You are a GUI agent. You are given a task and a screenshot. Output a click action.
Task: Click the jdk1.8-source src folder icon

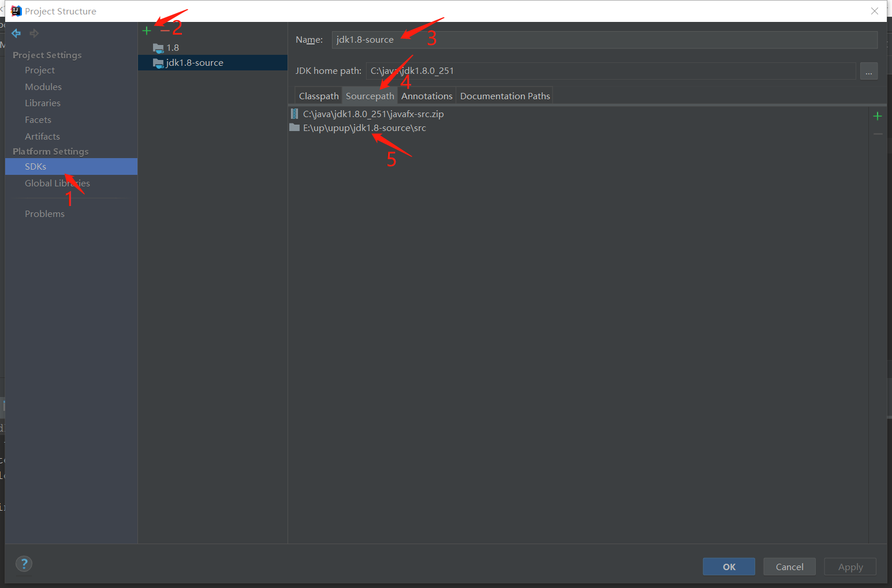click(x=294, y=128)
